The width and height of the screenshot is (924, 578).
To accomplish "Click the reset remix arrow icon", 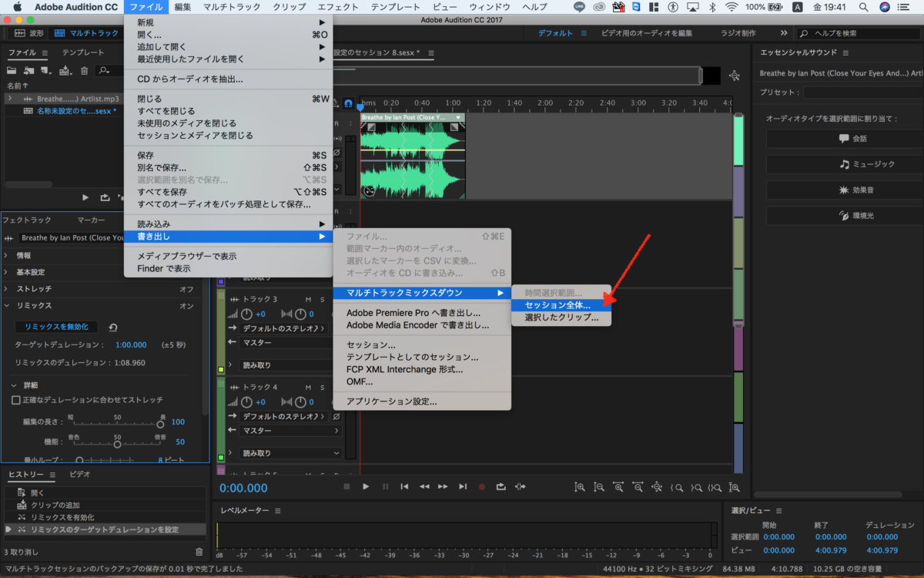I will click(x=113, y=328).
